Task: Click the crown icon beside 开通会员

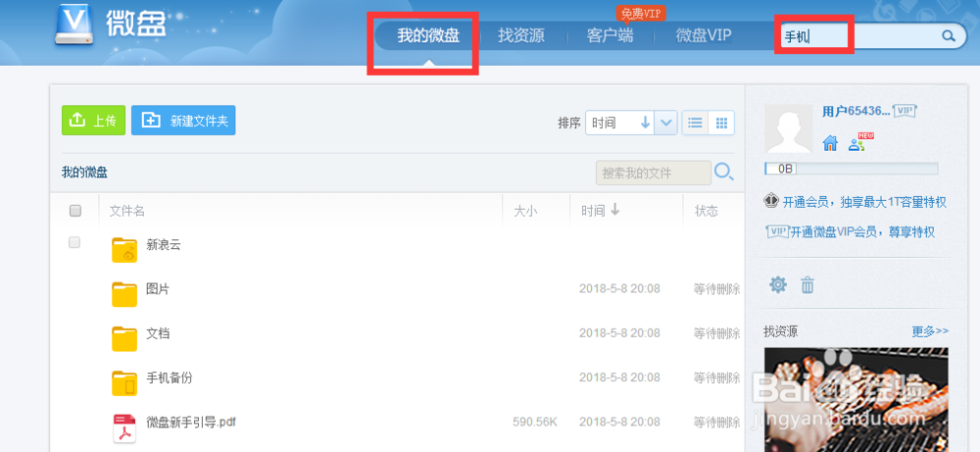Action: (770, 201)
